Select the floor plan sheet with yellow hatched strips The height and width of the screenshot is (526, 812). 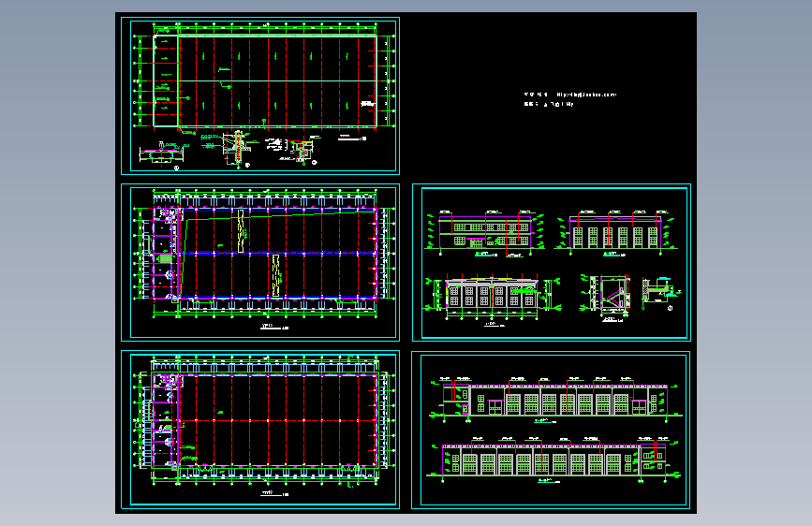point(260,262)
